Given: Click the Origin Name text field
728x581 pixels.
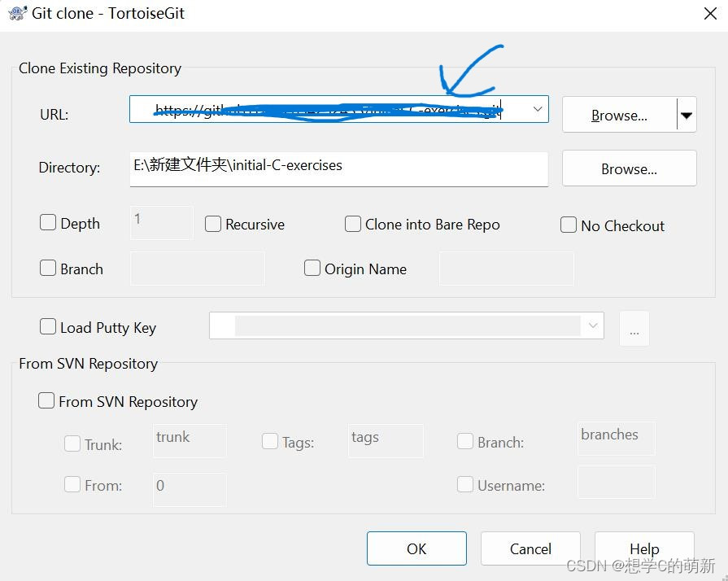Looking at the screenshot, I should [507, 269].
